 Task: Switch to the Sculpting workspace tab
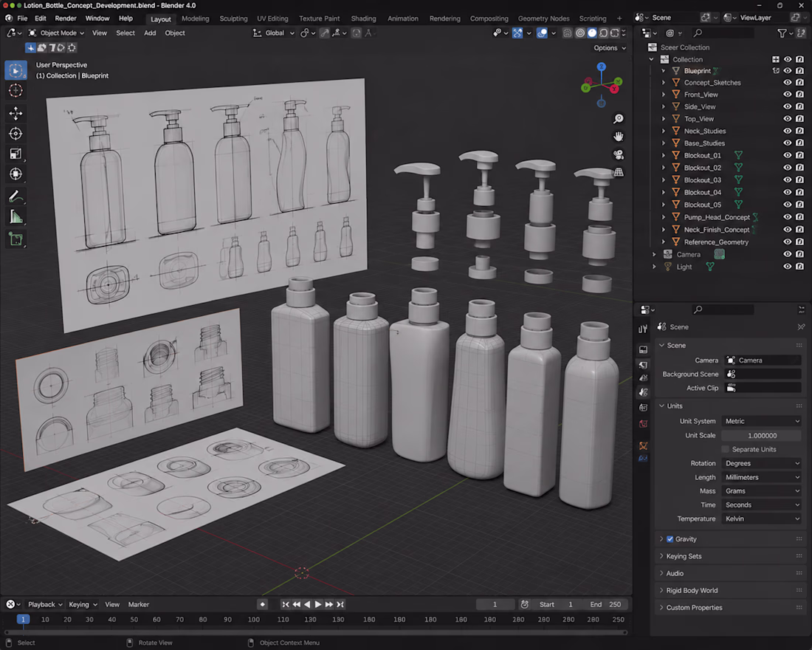233,18
